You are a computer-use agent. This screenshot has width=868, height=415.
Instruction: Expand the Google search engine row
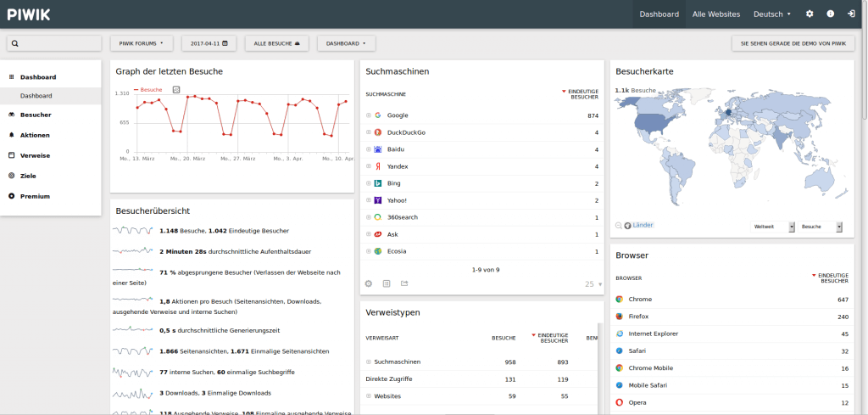(x=369, y=115)
